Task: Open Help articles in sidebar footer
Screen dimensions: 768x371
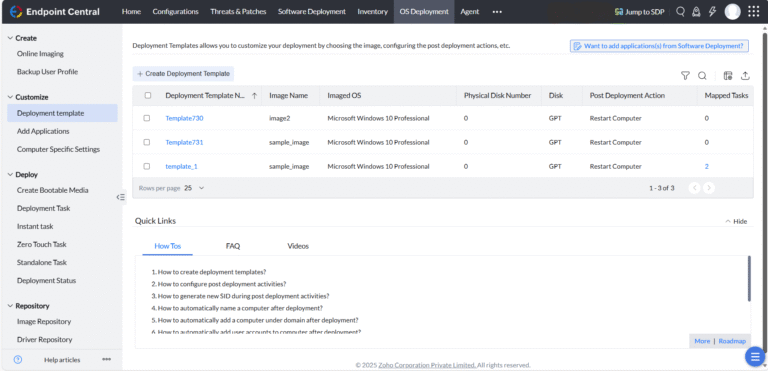Action: point(62,360)
